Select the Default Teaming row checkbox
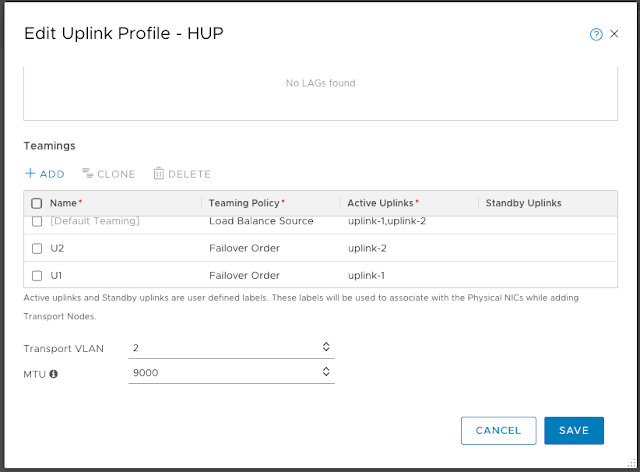The width and height of the screenshot is (640, 472). click(37, 221)
